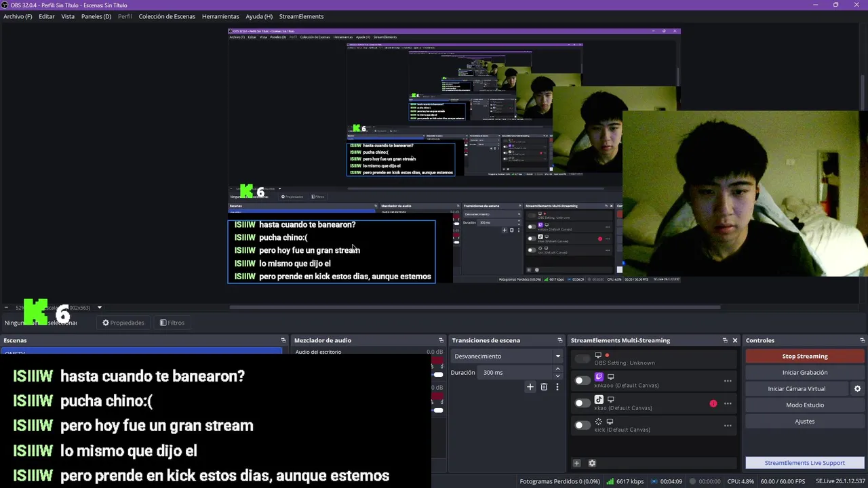The image size is (868, 488).
Task: Open transition properties three-dot menu
Action: point(557,387)
